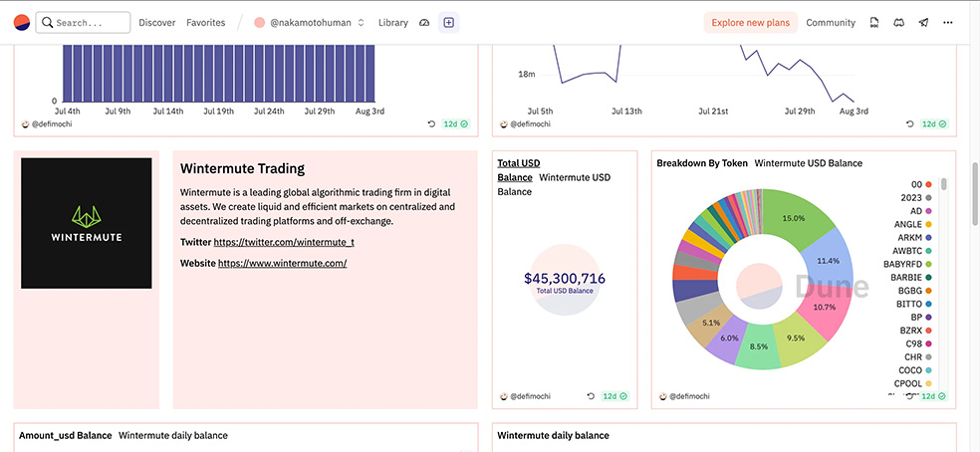Open the wintermute.com website link
Viewport: 980px width, 452px height.
coord(282,263)
